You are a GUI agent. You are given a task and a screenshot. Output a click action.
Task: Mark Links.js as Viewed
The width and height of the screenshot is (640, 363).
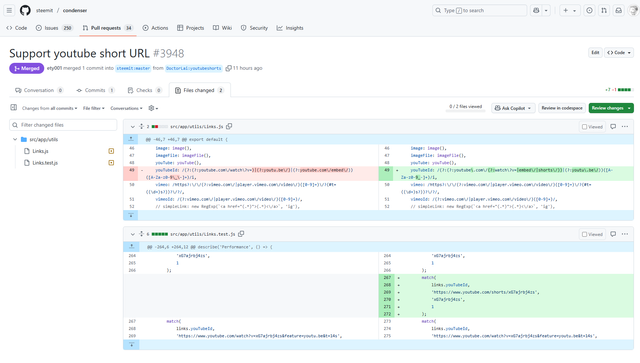[x=592, y=127]
